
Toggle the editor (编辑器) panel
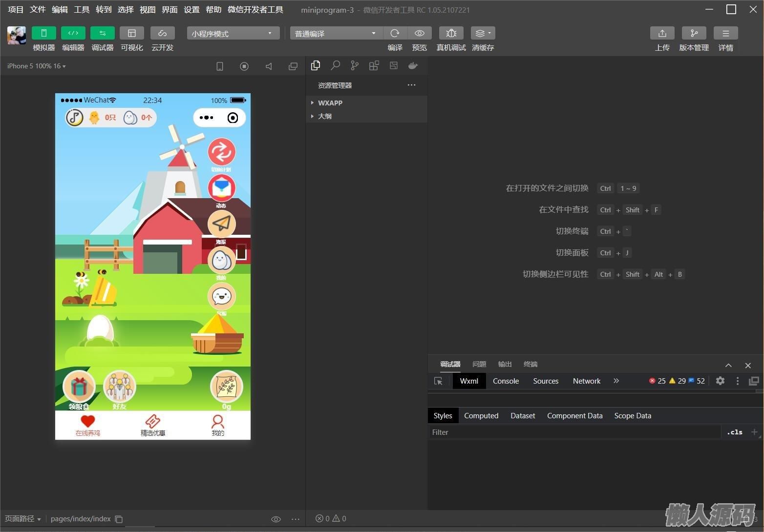(x=73, y=33)
